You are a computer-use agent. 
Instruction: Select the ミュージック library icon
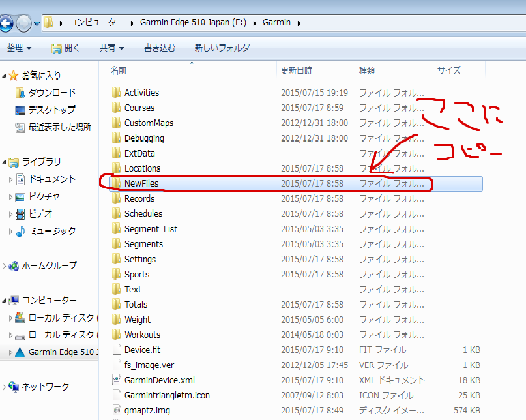click(20, 231)
